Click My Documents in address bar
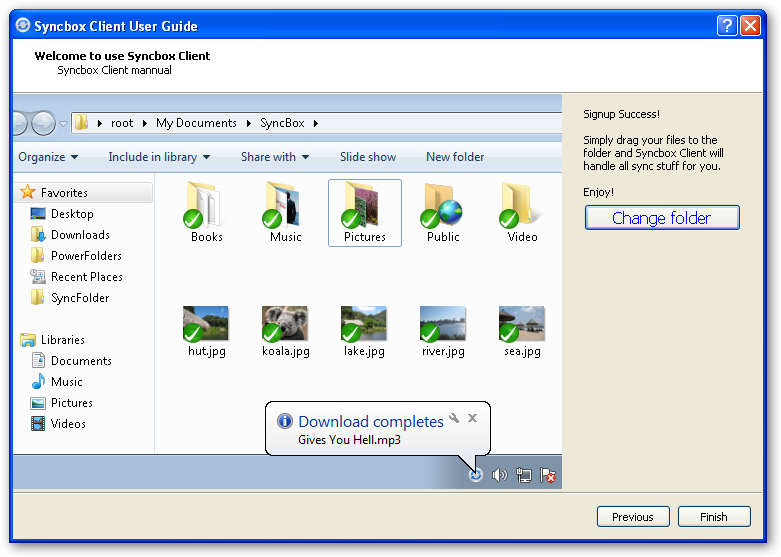781x557 pixels. tap(196, 123)
